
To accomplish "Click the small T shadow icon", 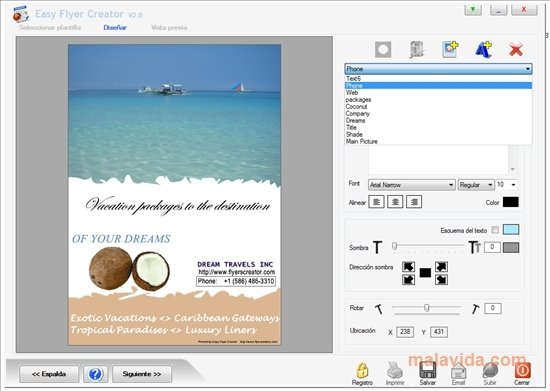I will tap(377, 247).
